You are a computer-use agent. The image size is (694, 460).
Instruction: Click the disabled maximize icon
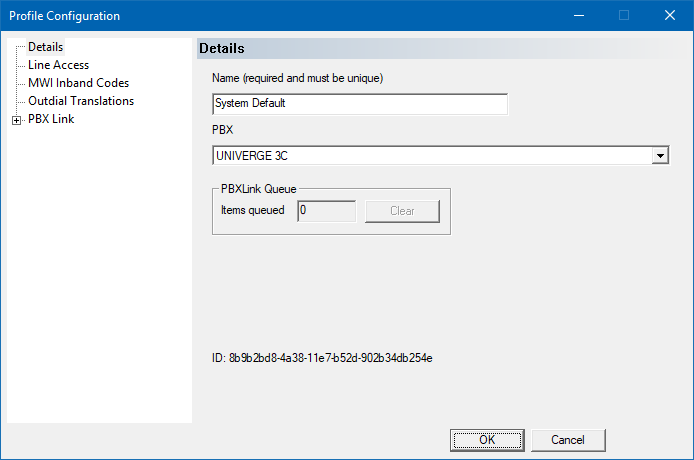pyautogui.click(x=624, y=15)
